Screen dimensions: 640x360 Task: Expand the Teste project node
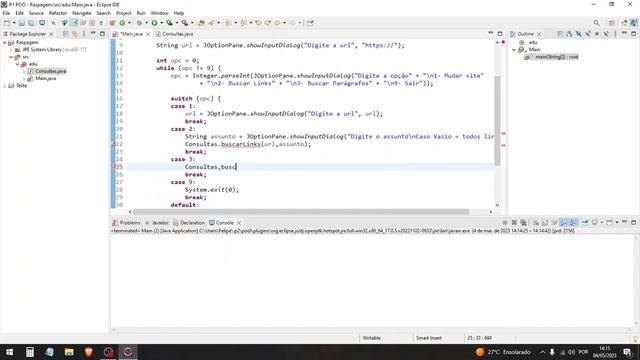pos(4,86)
